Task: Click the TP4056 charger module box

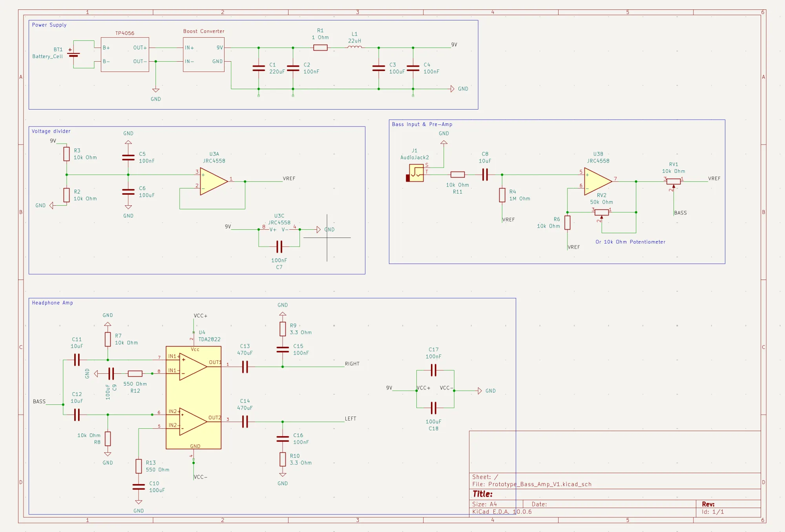Action: 125,54
